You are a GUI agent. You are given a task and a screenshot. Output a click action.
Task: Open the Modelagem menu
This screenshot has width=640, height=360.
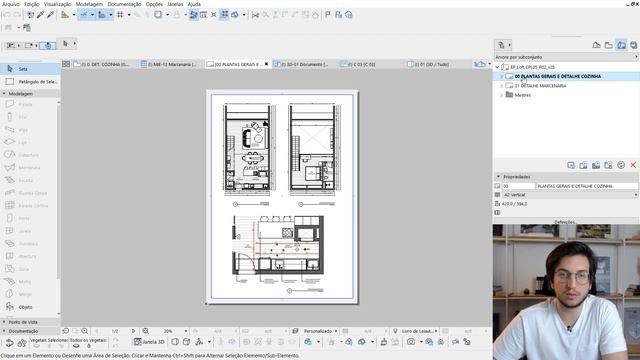(89, 4)
